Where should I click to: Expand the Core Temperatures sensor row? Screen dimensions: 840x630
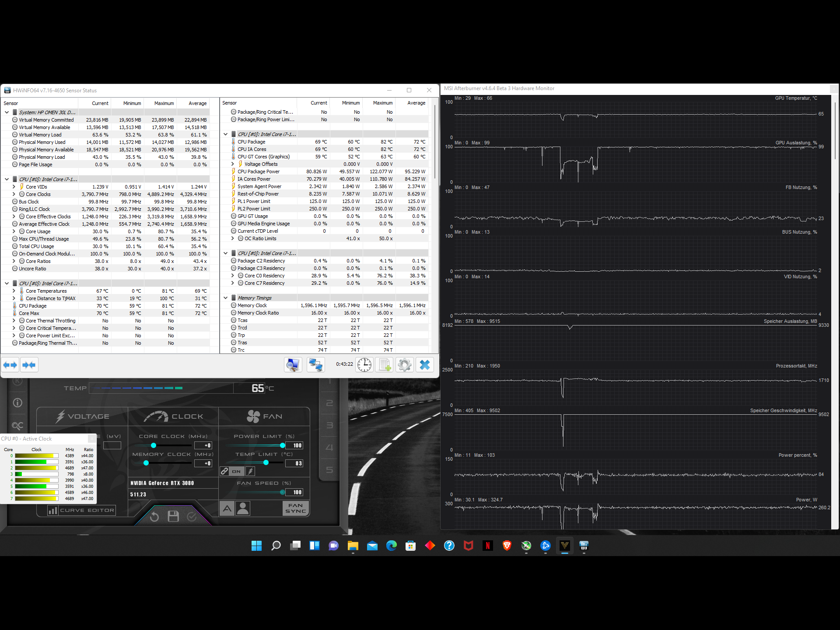click(14, 291)
